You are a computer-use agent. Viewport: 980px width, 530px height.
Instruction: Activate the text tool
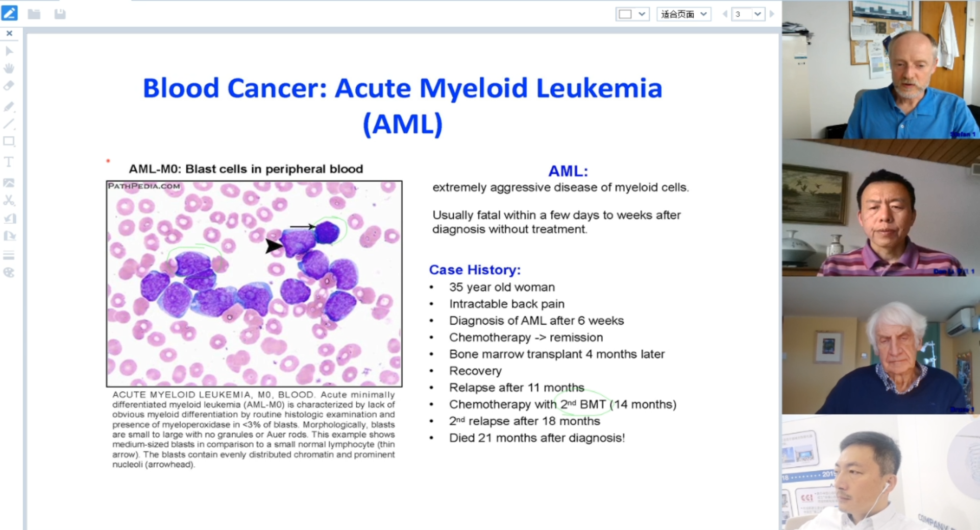[x=9, y=162]
